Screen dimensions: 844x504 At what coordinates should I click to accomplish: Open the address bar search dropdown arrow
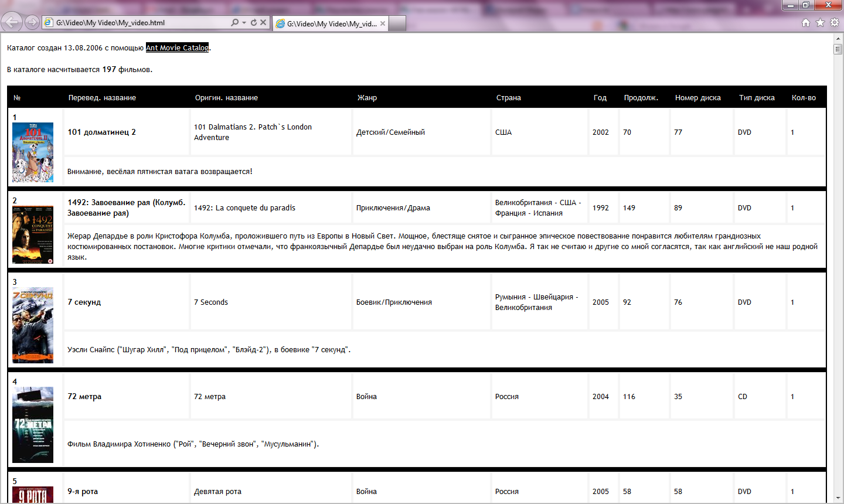pos(244,23)
